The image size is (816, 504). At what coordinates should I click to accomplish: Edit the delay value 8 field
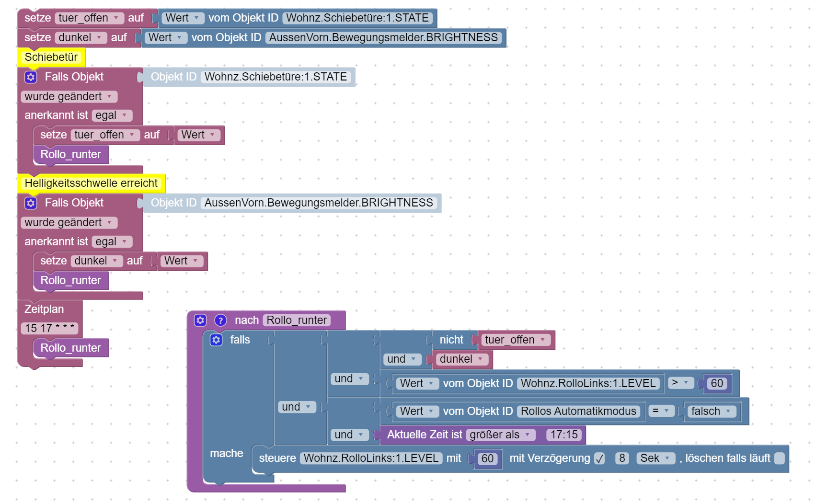(x=622, y=458)
